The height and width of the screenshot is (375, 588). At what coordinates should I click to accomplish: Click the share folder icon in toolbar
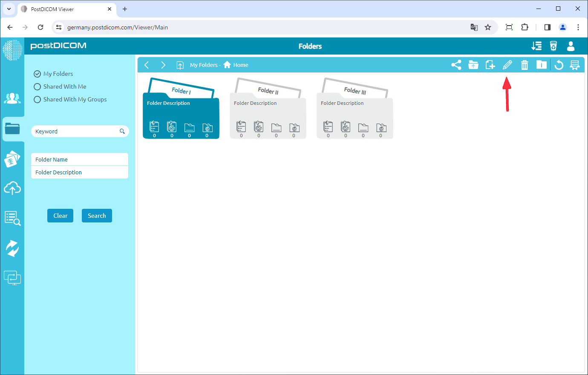pos(456,65)
